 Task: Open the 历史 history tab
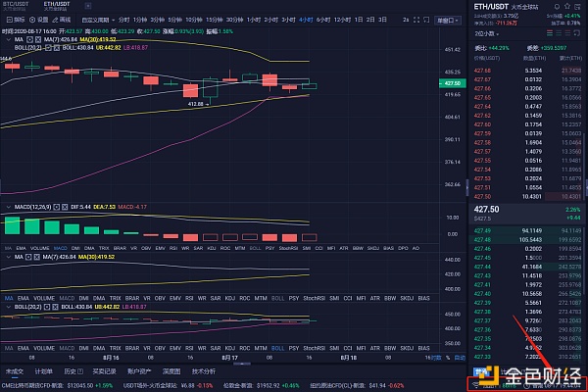[x=70, y=371]
